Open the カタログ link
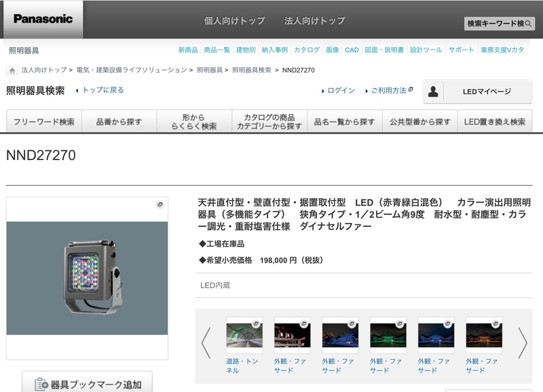Screen dimensions: 543x392 (307, 50)
